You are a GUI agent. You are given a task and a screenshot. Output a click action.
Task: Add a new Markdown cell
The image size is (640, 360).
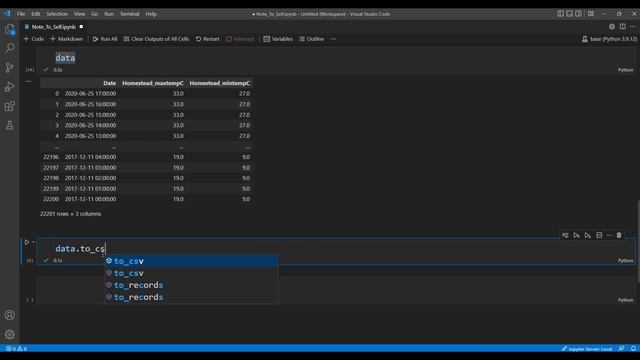(67, 39)
